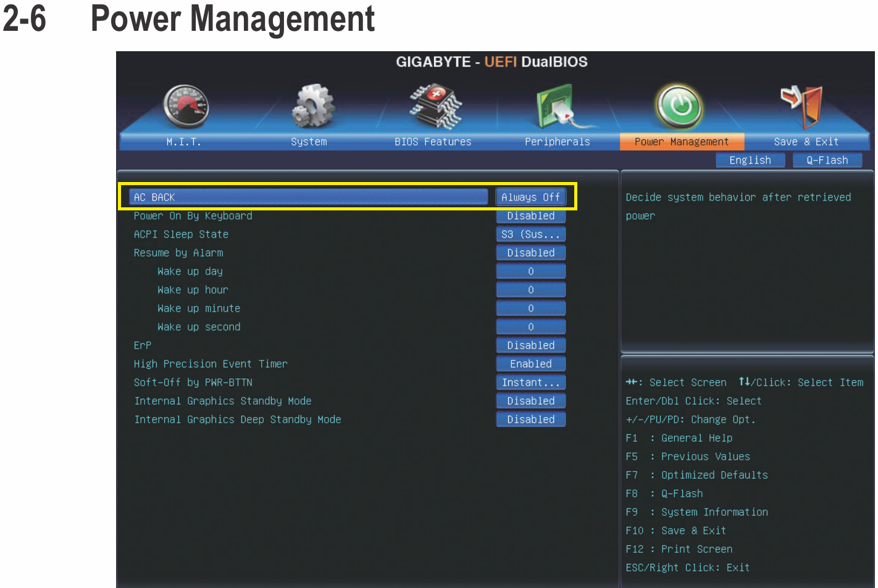The height and width of the screenshot is (588, 878).
Task: Click the English language button
Action: 750,160
